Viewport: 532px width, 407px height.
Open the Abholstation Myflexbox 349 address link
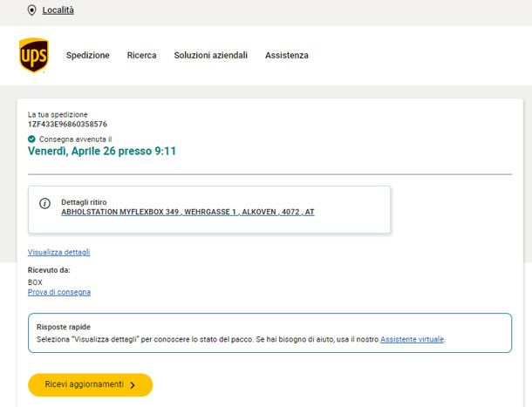click(188, 212)
